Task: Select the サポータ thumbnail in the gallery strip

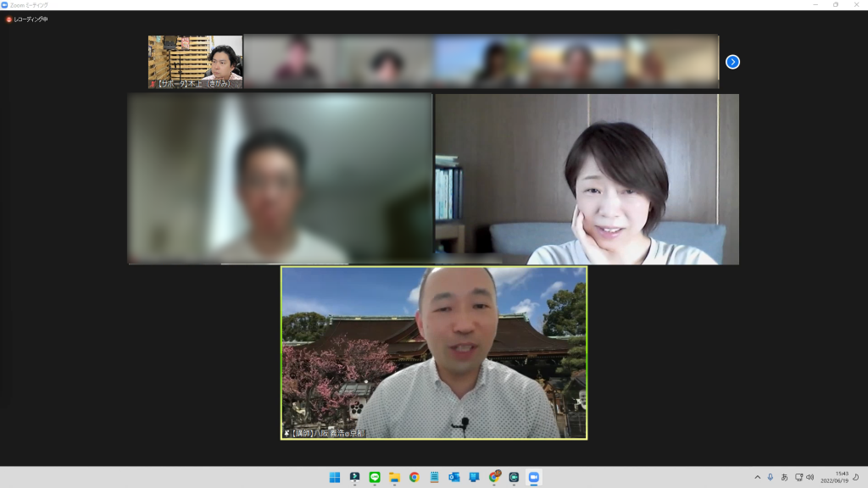Action: tap(195, 61)
